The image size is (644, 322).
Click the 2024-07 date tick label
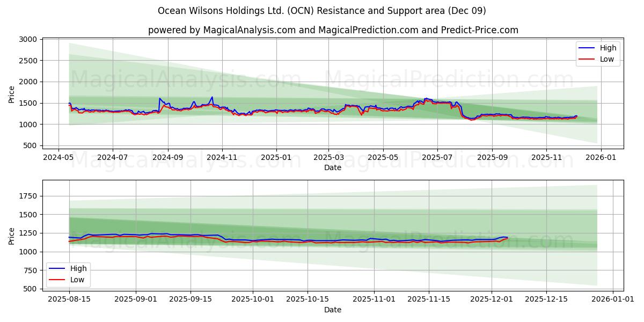[113, 158]
